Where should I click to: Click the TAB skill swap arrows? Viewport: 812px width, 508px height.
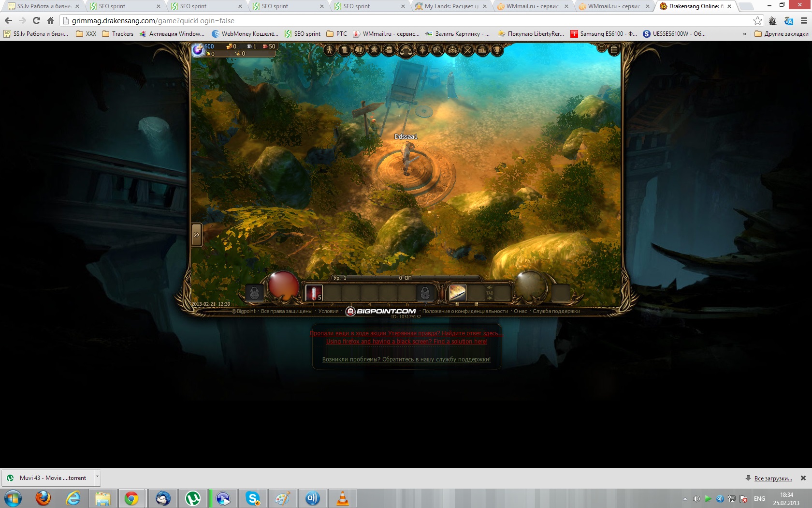coord(490,293)
